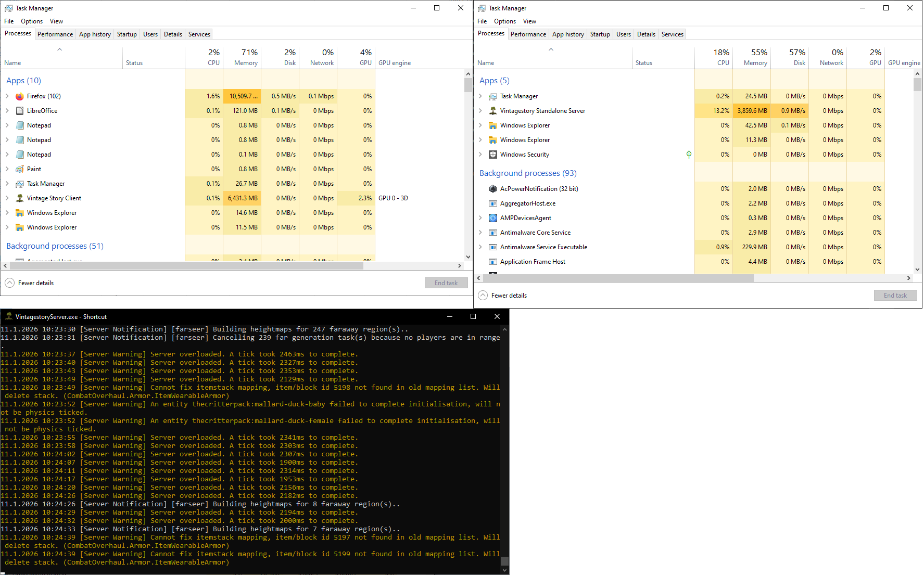This screenshot has height=576, width=924.
Task: Collapse details using left Fewer details toggle
Action: pyautogui.click(x=10, y=283)
